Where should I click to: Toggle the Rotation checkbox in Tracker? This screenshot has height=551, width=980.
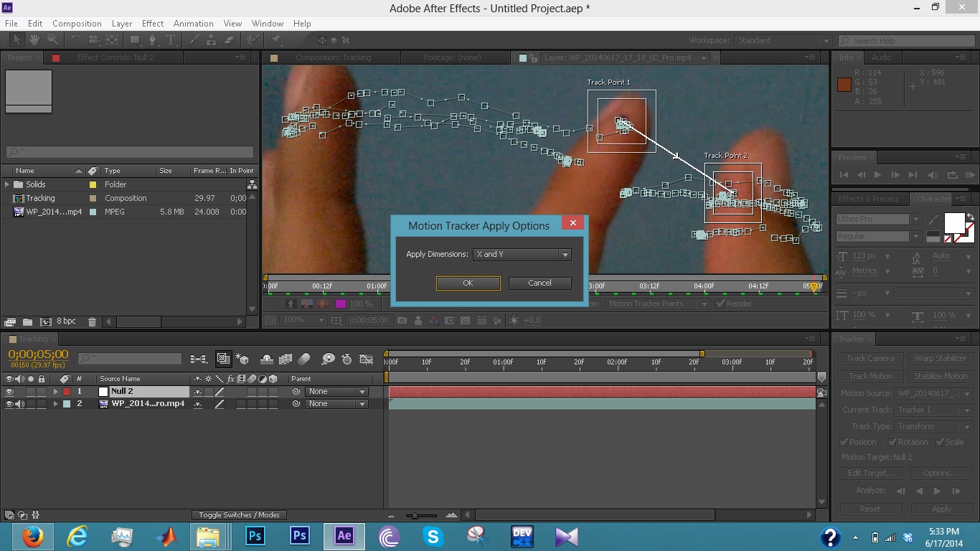click(892, 442)
